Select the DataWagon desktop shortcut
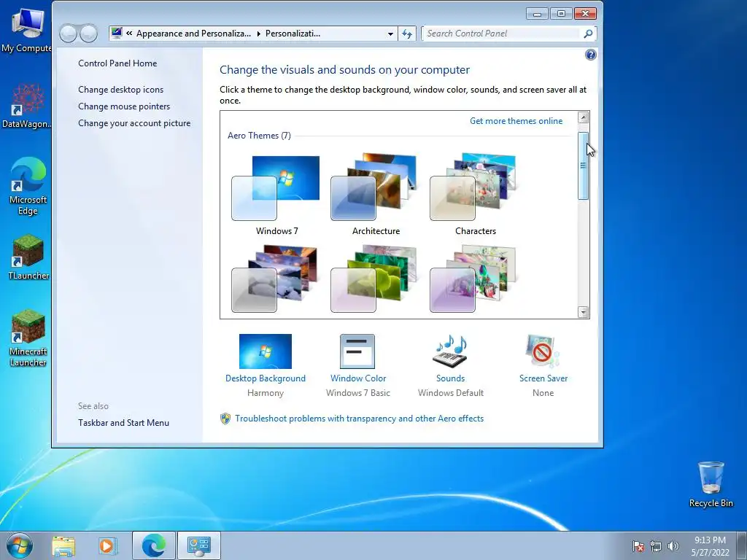This screenshot has width=747, height=560. pos(27,106)
